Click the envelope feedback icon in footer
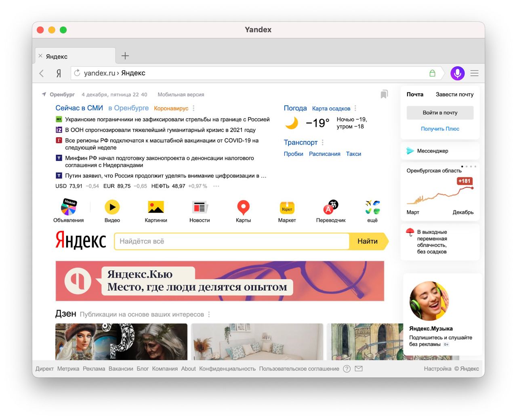Screen dimensions: 517x420 (x=359, y=368)
